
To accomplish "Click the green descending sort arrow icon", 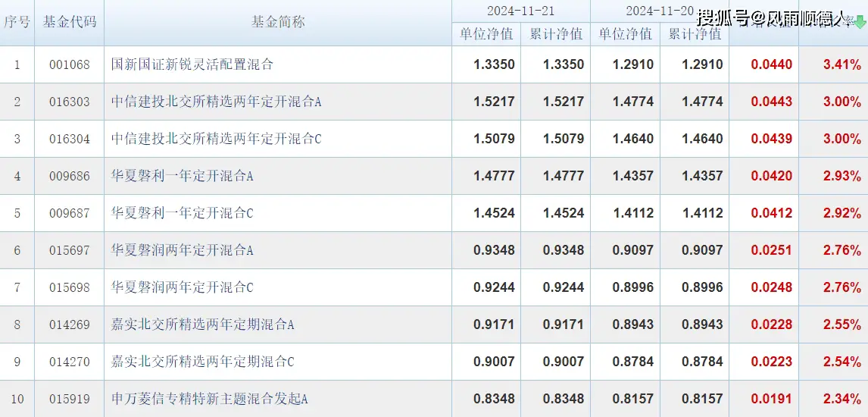I will [x=860, y=22].
